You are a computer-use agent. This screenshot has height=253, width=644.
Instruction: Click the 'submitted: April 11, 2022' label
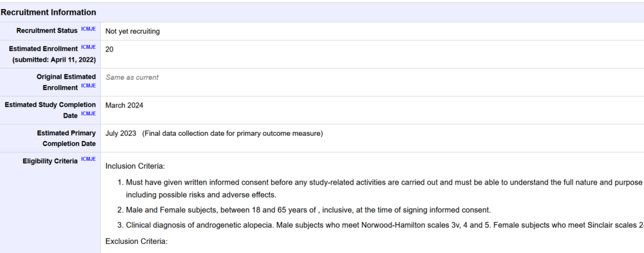pyautogui.click(x=54, y=60)
